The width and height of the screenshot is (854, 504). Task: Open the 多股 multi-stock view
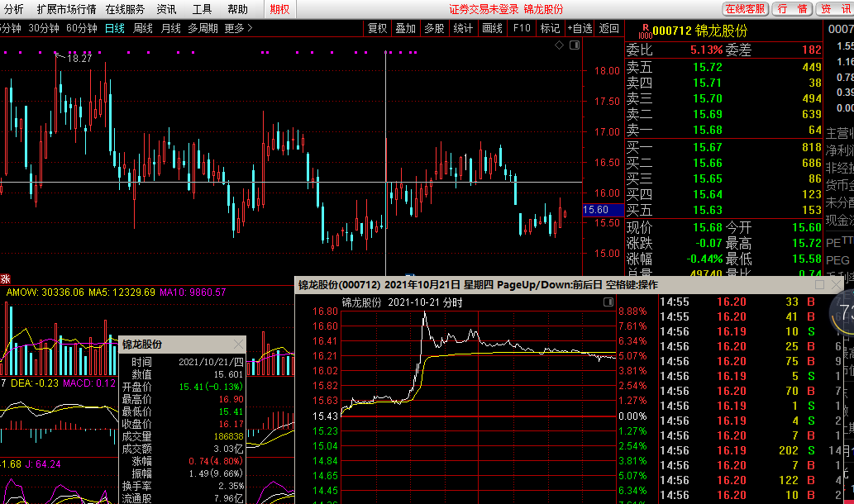click(435, 28)
